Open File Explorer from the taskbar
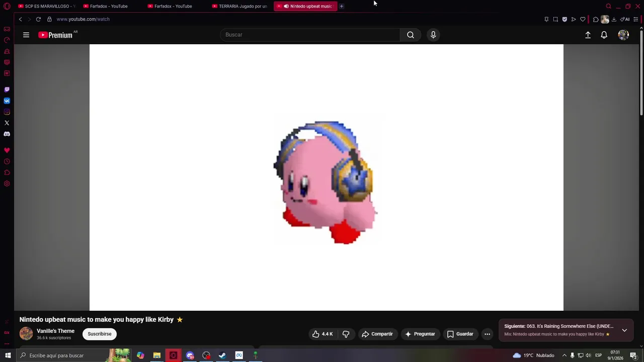 coord(157,355)
